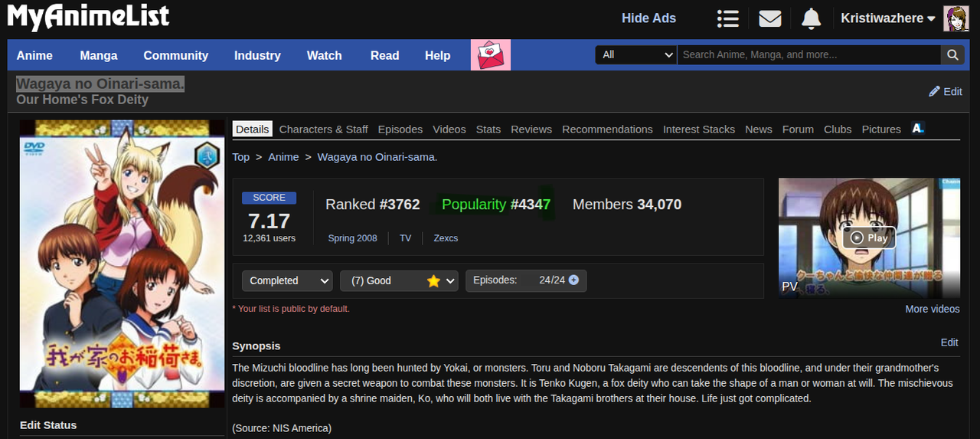The width and height of the screenshot is (980, 439).
Task: Open the Help menu
Action: pyautogui.click(x=438, y=55)
